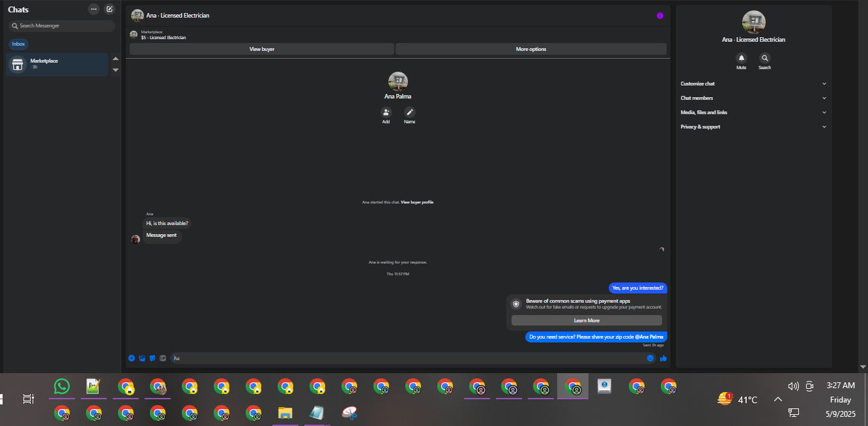Expand the Customize chat section
The height and width of the screenshot is (426, 868).
tap(753, 84)
